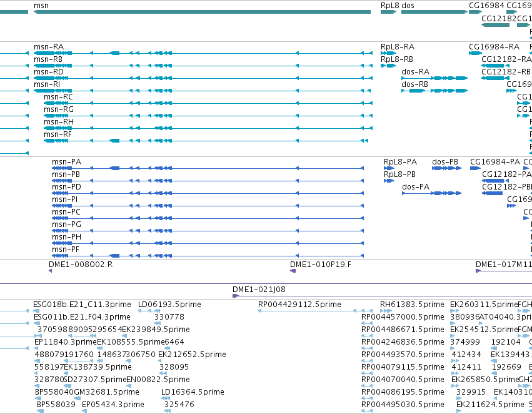
Task: Select EST entry 374999
Action: pyautogui.click(x=465, y=343)
